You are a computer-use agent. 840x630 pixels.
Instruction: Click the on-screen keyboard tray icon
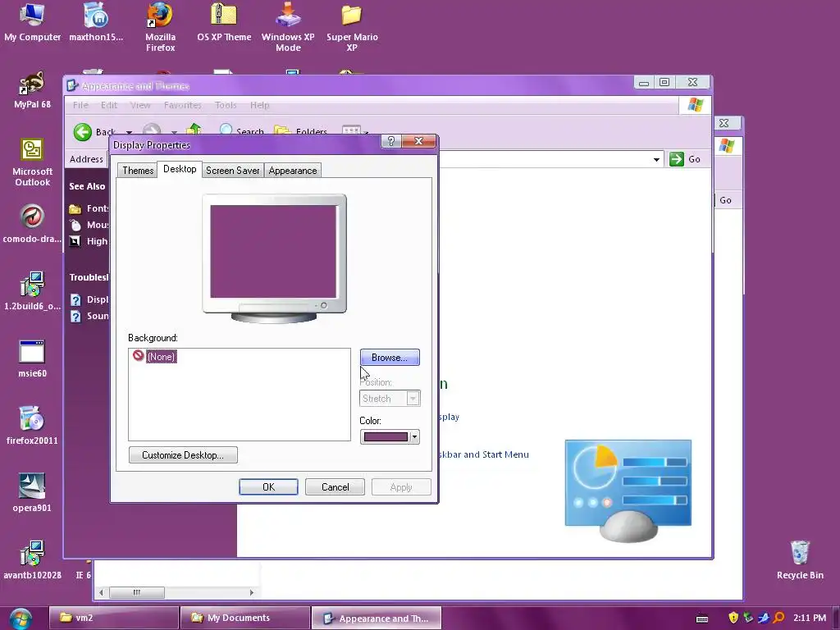tap(702, 619)
